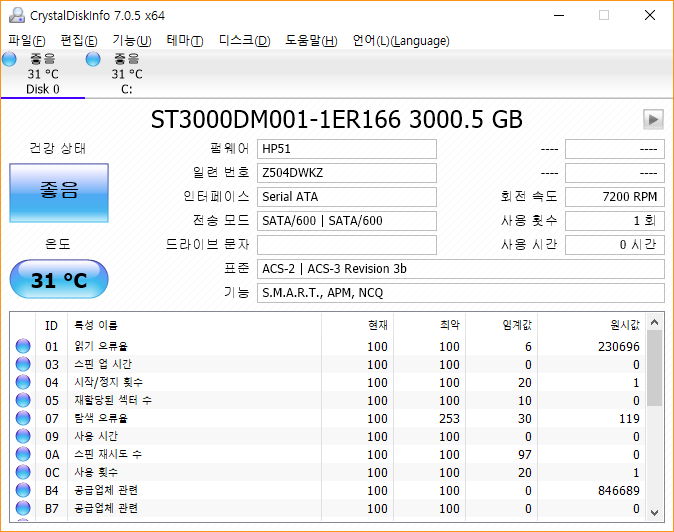This screenshot has height=532, width=674.
Task: Click status orb of attribute B7 row
Action: click(23, 508)
